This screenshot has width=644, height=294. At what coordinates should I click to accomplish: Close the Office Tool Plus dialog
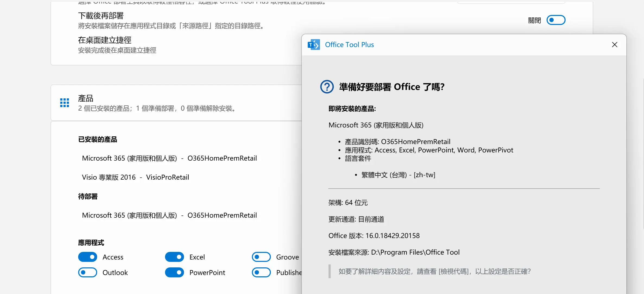614,45
